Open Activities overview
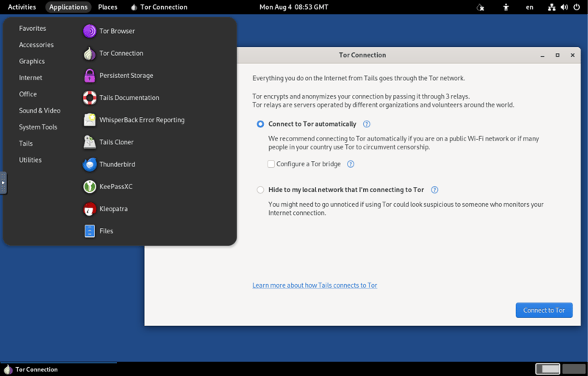 22,7
